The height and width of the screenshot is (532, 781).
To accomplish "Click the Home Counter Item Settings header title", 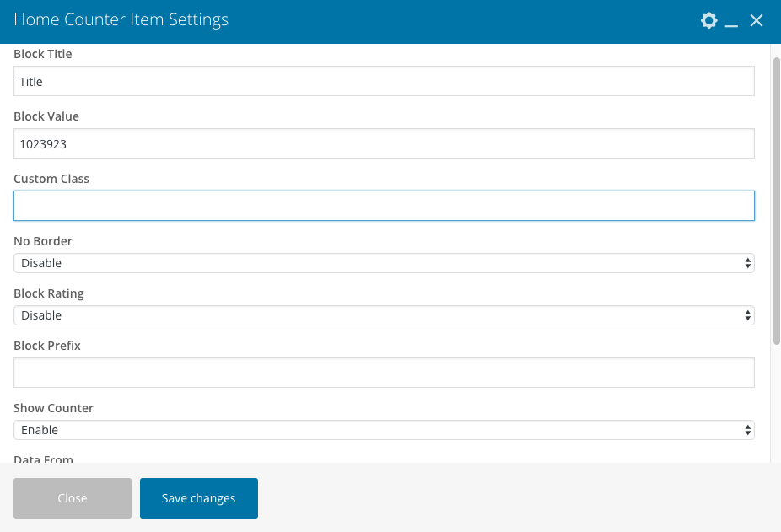I will click(121, 19).
